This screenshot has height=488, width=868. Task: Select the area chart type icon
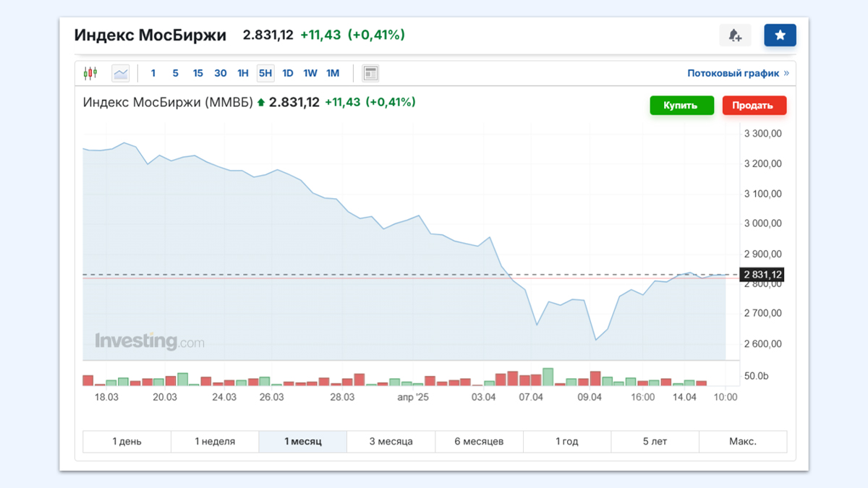[x=120, y=73]
